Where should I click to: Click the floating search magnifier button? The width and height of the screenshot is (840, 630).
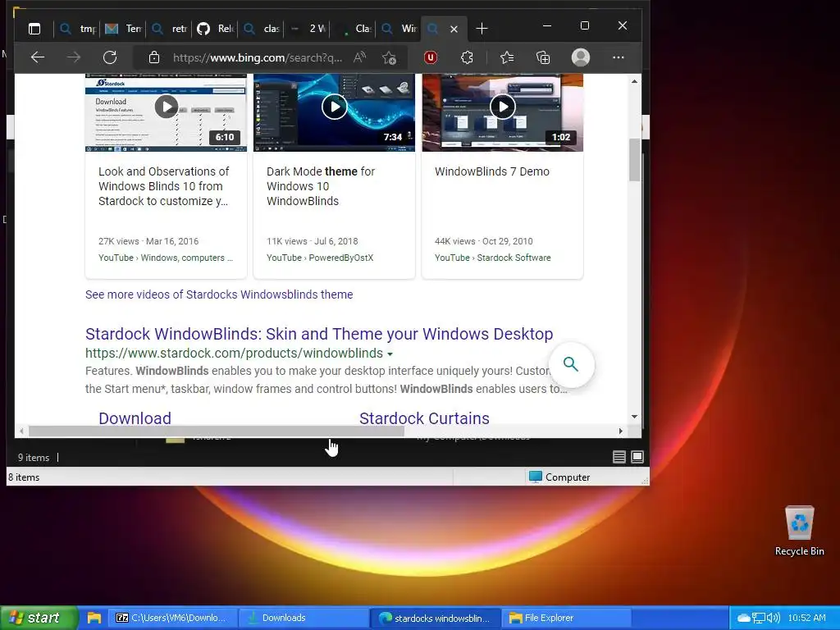[571, 365]
